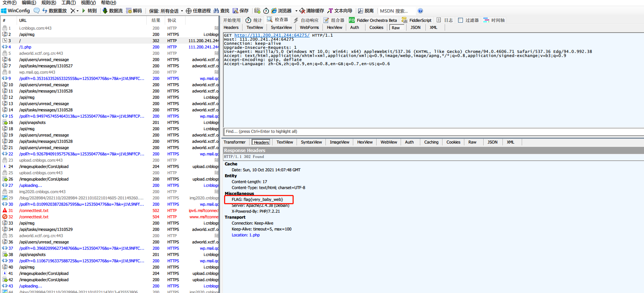Click the 保存 save toolbar button
Image resolution: width=644 pixels, height=293 pixels.
tap(241, 11)
